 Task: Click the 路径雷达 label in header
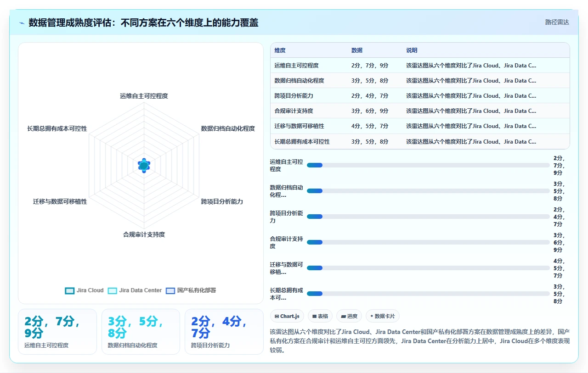[557, 22]
